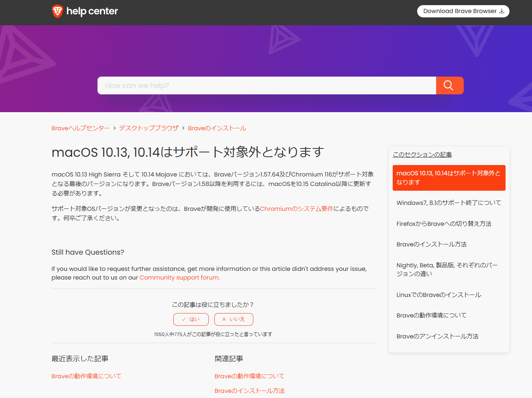Open Braveの動作環境について in sidebar
The image size is (532, 398).
point(431,315)
